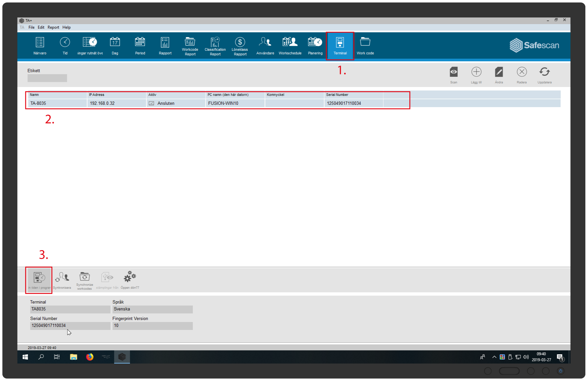
Task: Open Firefox from the taskbar
Action: (90, 357)
